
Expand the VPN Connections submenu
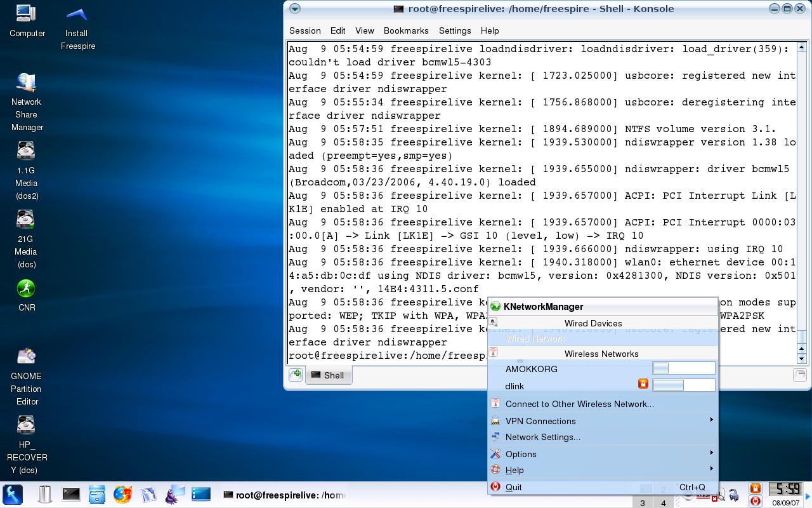pos(603,420)
